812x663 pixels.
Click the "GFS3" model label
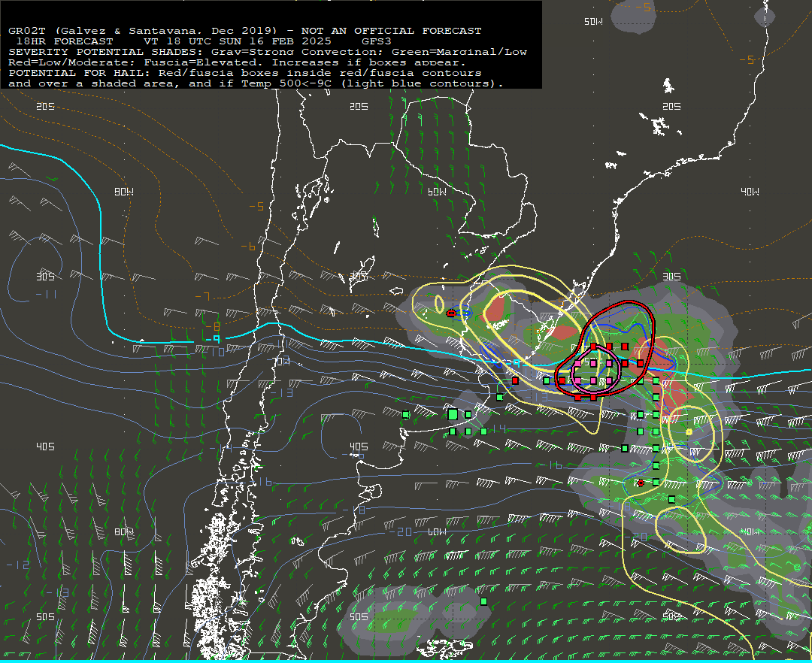[x=377, y=41]
